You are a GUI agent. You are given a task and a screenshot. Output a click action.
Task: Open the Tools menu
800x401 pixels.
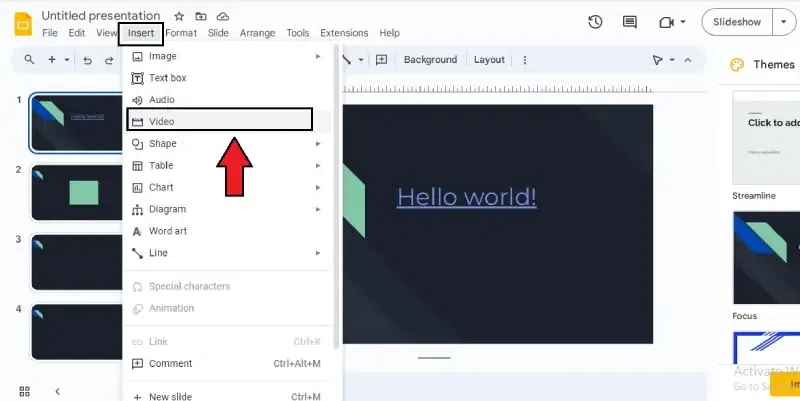pyautogui.click(x=297, y=33)
